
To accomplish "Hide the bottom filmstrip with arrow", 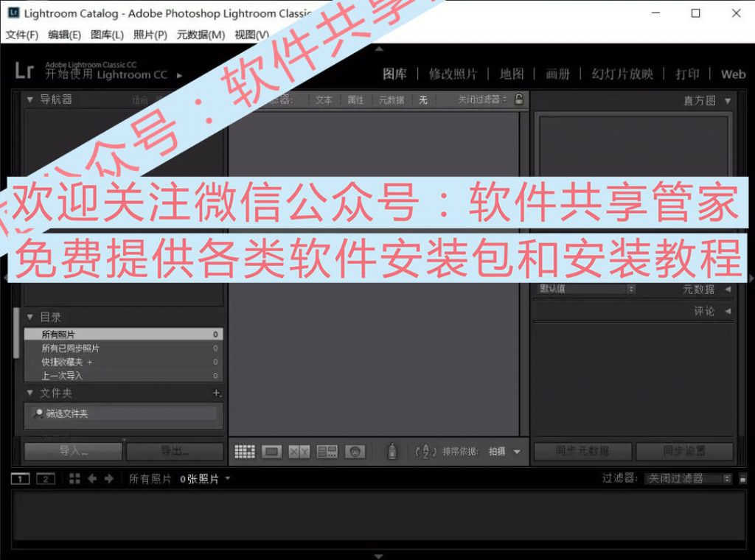I will tap(379, 556).
